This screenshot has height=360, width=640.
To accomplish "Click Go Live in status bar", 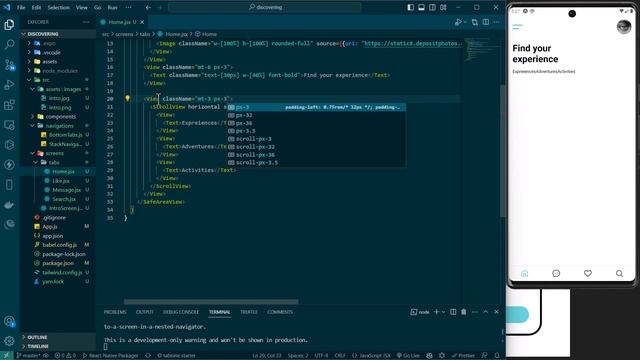I will pos(408,356).
